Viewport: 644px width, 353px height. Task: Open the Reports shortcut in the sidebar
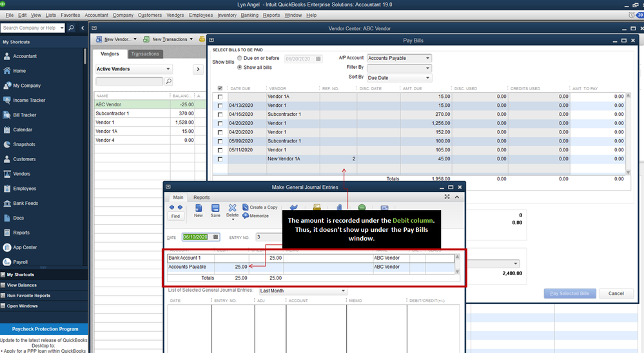[x=21, y=233]
